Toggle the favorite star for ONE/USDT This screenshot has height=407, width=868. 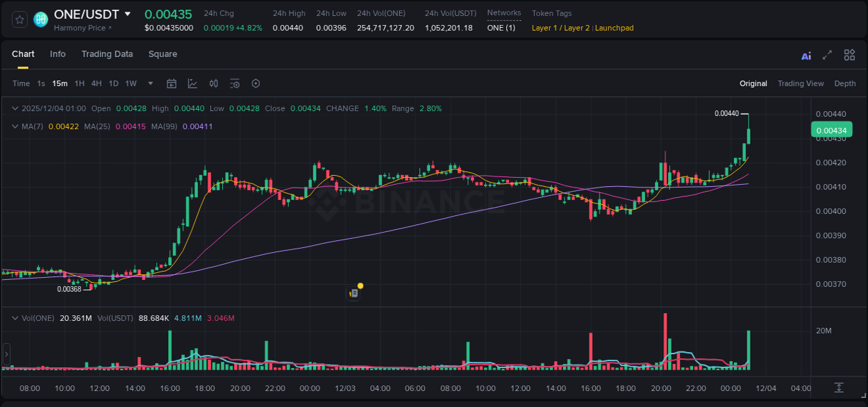(x=19, y=19)
